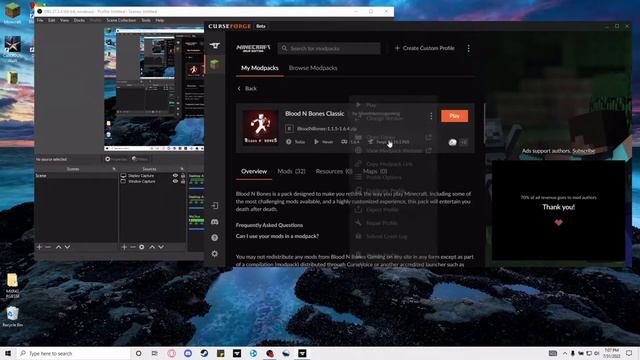640x360 pixels.
Task: Toggle lock on Window Capture source
Action: click(x=182, y=181)
